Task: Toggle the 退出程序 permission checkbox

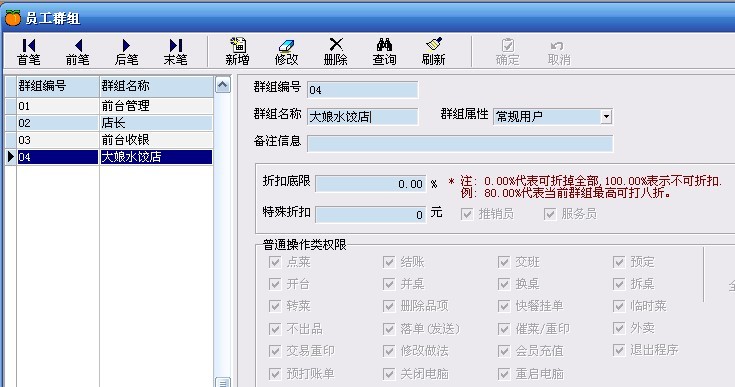Action: pos(619,350)
